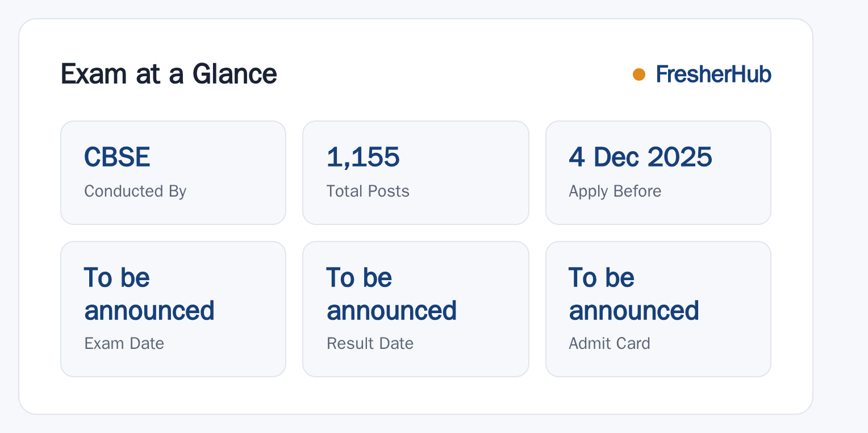This screenshot has height=433, width=868.
Task: Select the Total Posts label
Action: point(368,191)
